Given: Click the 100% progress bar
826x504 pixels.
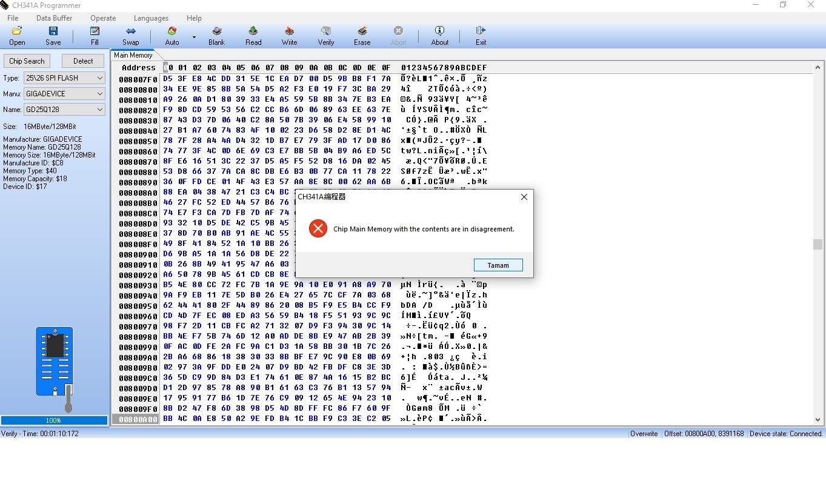Looking at the screenshot, I should [54, 420].
